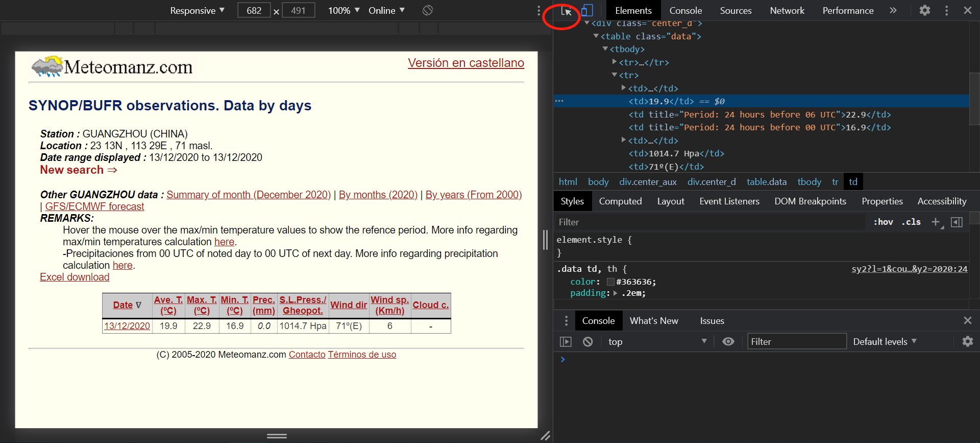Select div.center_aux in the breadcrumb
980x443 pixels.
point(648,182)
